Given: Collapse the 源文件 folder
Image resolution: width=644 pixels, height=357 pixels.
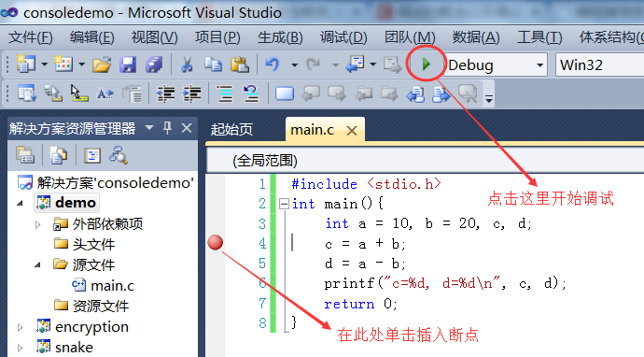Looking at the screenshot, I should tap(37, 264).
